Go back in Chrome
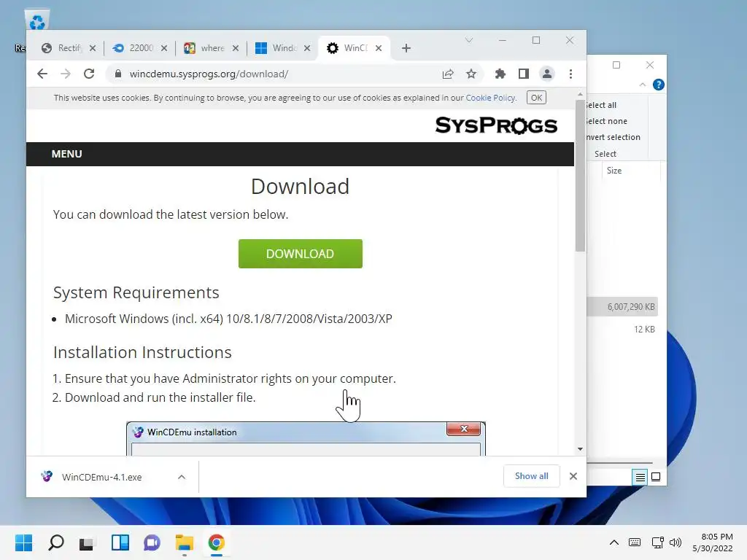747x560 pixels. 42,74
